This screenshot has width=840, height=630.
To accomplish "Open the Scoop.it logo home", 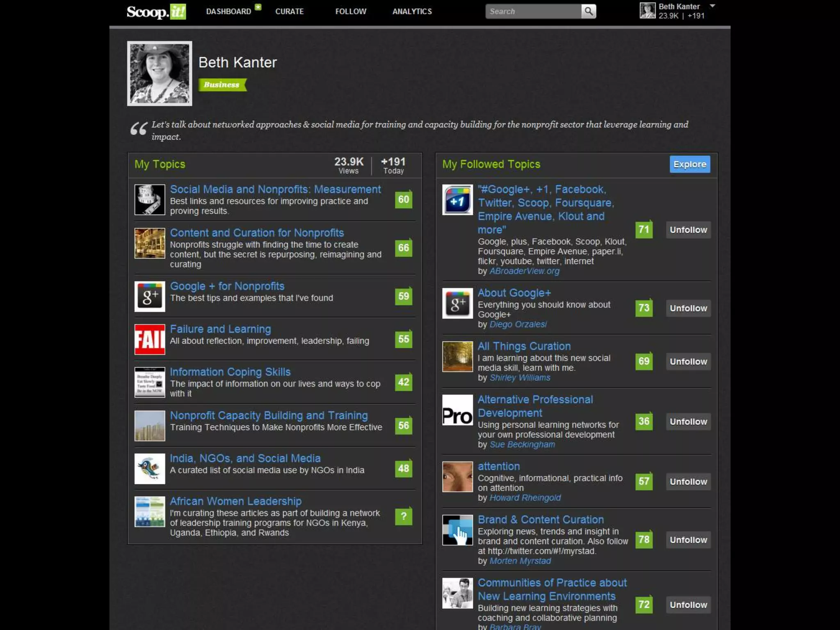I will point(156,11).
